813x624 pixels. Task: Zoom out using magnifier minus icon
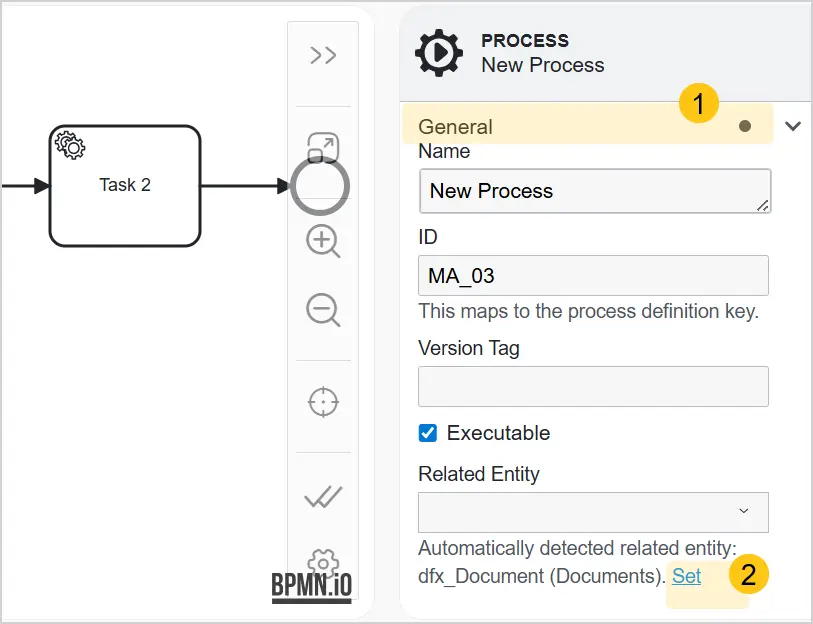coord(323,310)
